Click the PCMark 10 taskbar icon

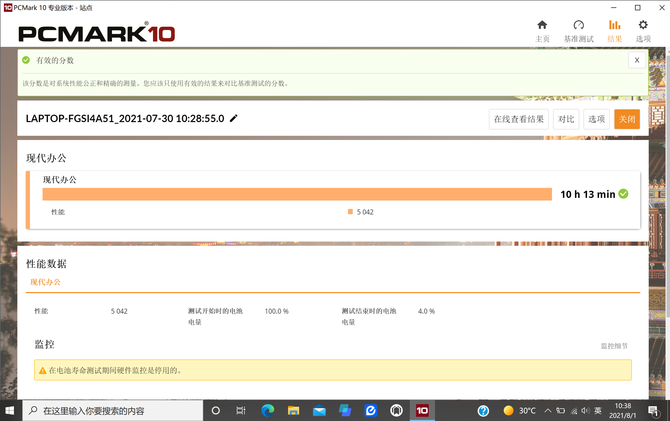422,411
